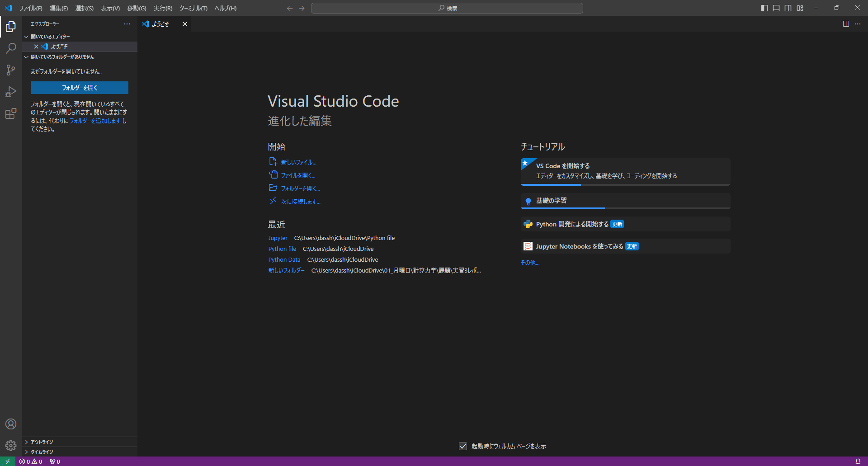Image resolution: width=868 pixels, height=466 pixels.
Task: Click the 基礎の学習 tutorial progress bar
Action: click(x=562, y=208)
